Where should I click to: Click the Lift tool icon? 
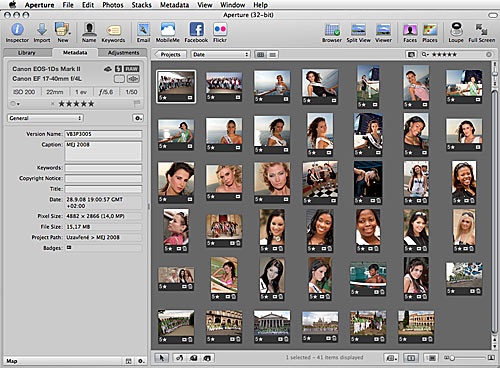pos(193,358)
